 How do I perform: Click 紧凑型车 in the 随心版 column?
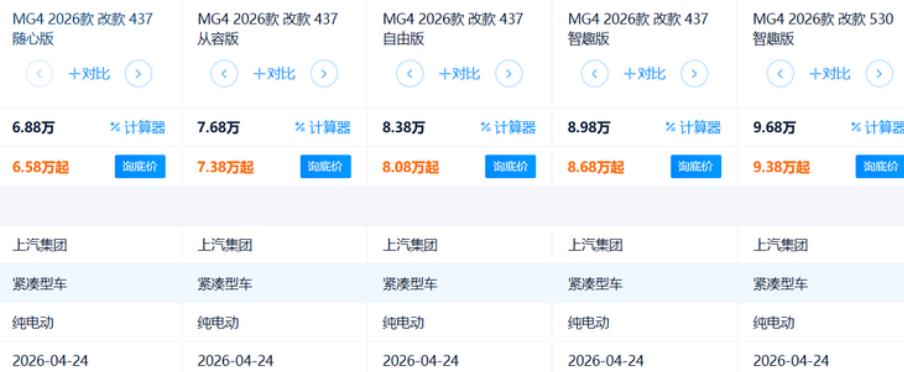pyautogui.click(x=40, y=284)
